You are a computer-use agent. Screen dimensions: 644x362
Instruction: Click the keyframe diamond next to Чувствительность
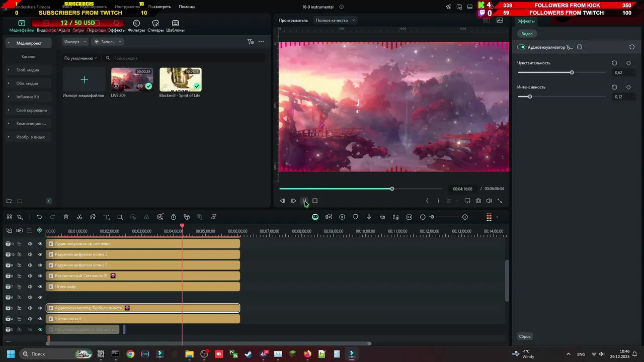tap(628, 63)
